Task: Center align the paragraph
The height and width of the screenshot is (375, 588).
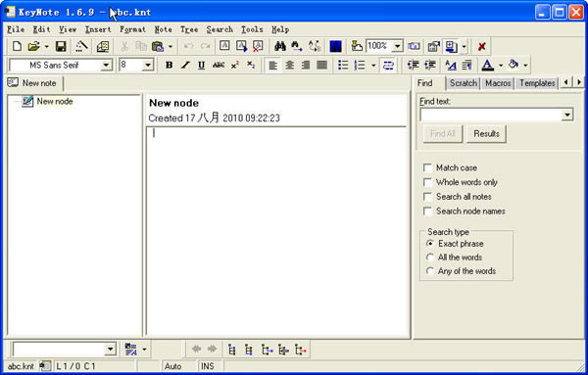Action: (x=289, y=66)
